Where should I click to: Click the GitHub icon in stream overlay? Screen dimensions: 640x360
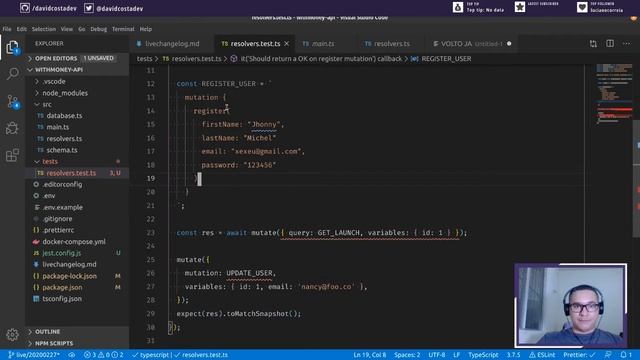24,8
